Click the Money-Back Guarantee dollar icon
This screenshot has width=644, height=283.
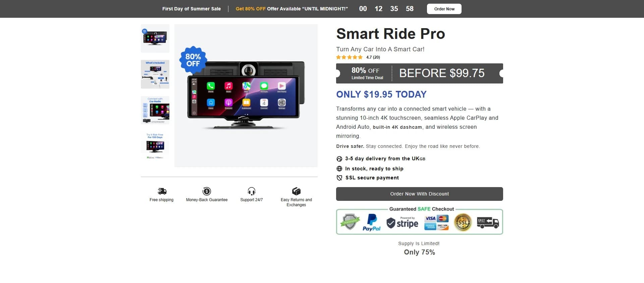pos(207,191)
